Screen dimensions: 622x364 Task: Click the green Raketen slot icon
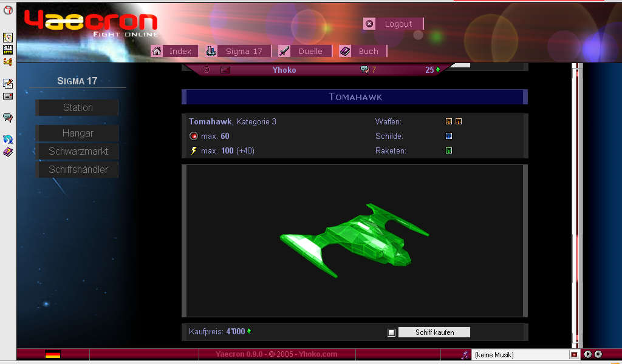449,150
